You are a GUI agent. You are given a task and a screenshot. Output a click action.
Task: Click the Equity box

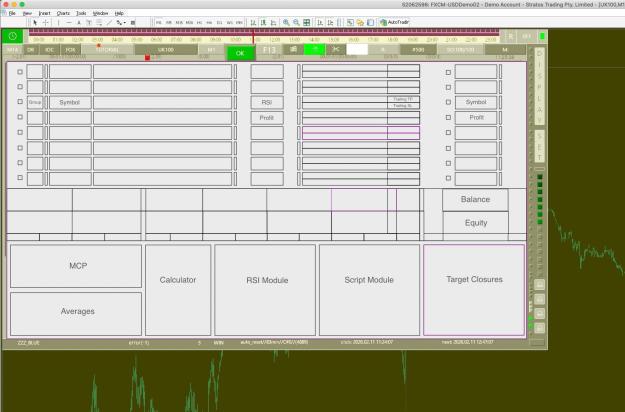click(476, 223)
